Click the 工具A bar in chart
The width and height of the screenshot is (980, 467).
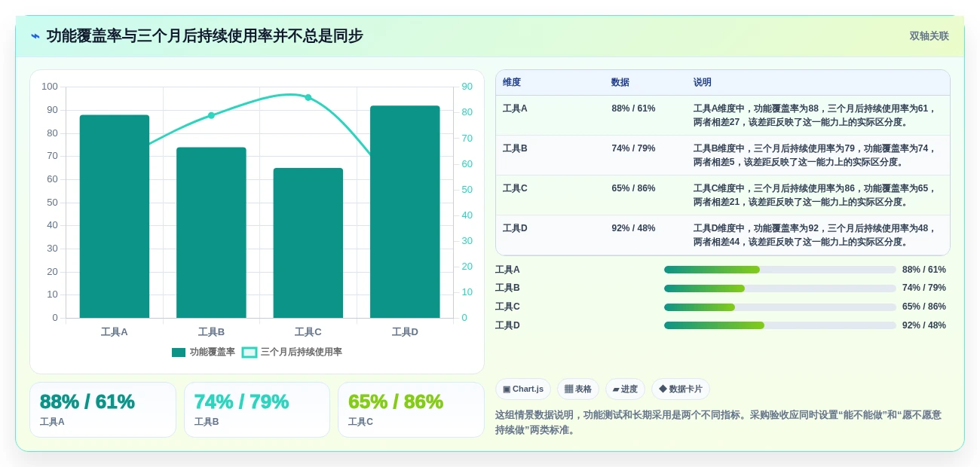pos(115,216)
